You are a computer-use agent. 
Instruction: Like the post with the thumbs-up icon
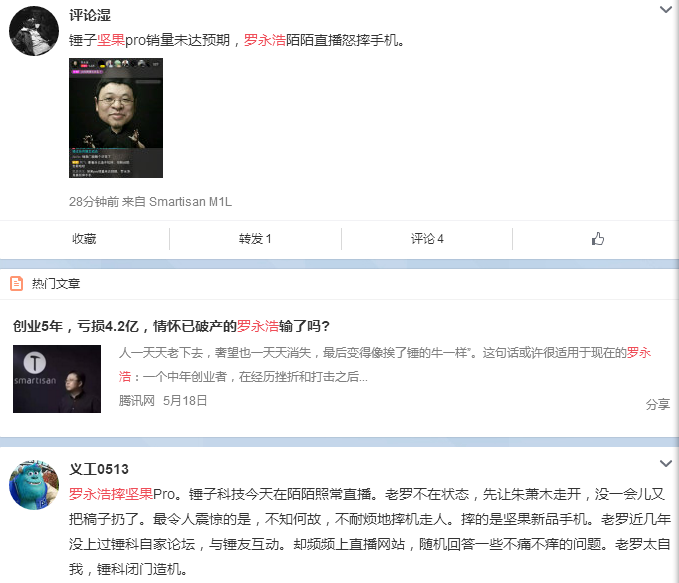click(598, 239)
